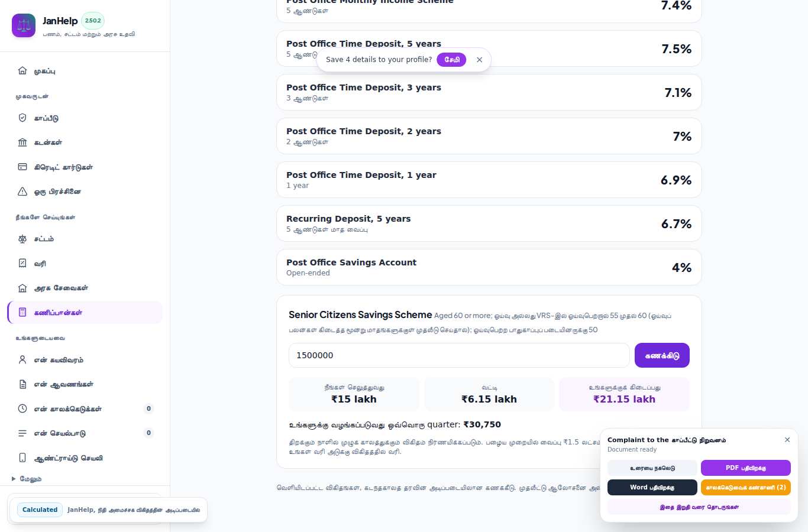Click the Calculated badge at bottom left
Screen dimensions: 808x532
(40, 510)
